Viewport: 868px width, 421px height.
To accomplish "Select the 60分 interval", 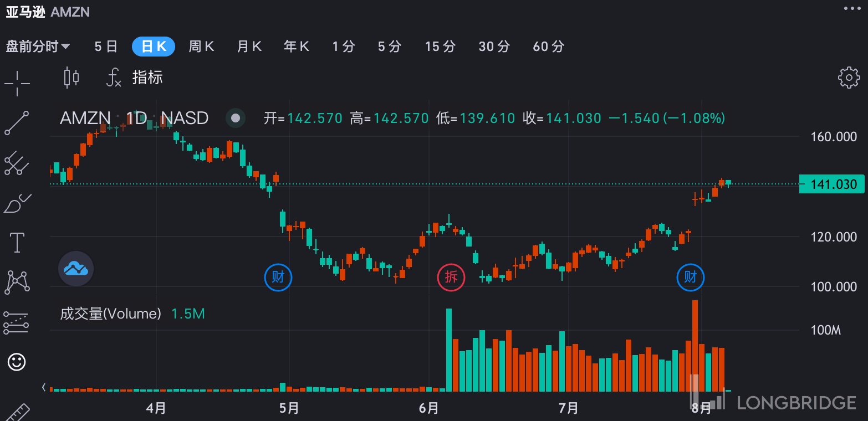I will (549, 47).
